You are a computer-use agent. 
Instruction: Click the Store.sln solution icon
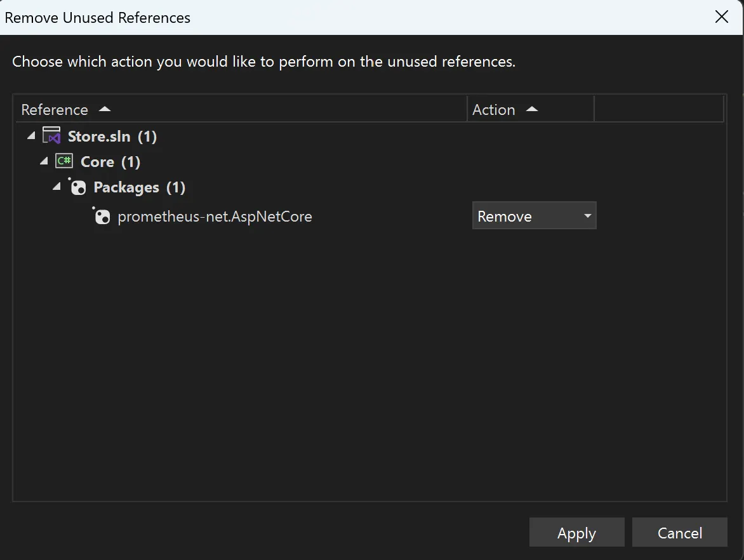(51, 137)
